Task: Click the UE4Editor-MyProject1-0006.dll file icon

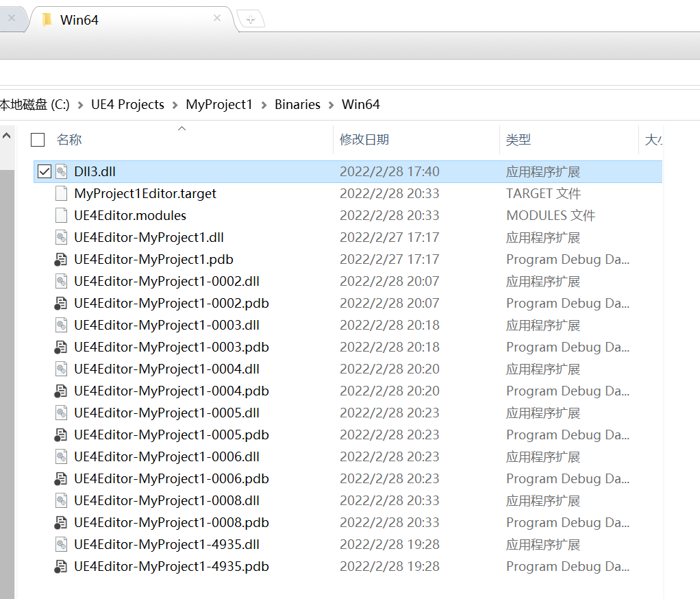Action: pyautogui.click(x=61, y=456)
